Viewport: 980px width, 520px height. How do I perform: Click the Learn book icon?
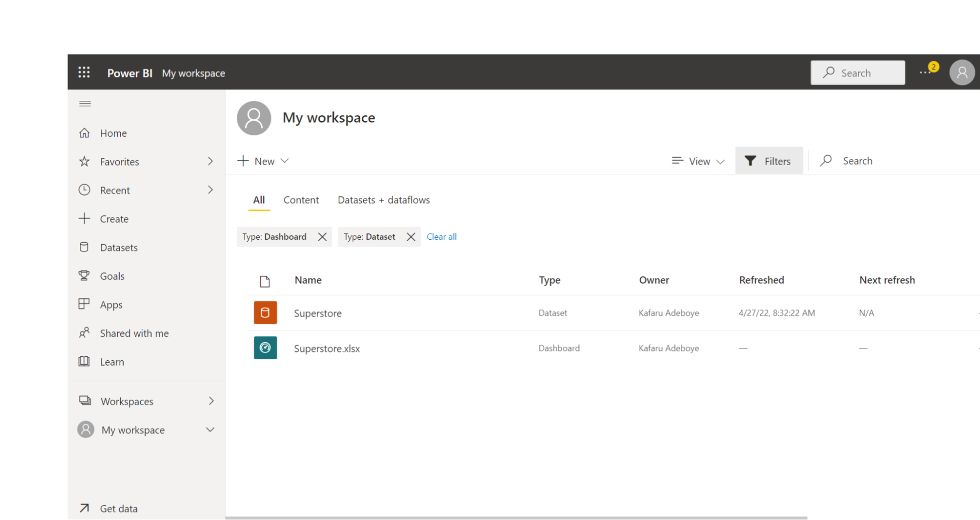[84, 361]
